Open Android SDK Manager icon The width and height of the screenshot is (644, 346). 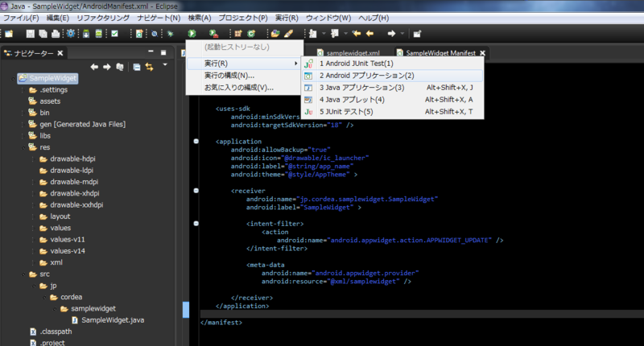86,34
